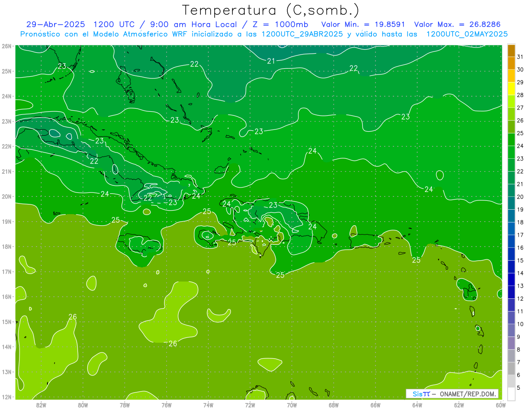Click the colorbar label '19'
This screenshot has height=411, width=532.
click(x=520, y=210)
